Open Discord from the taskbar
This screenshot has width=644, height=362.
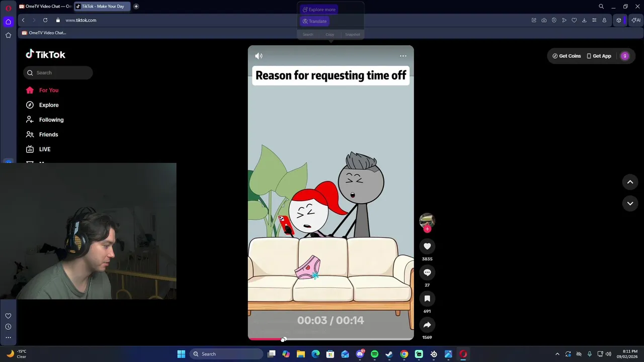360,354
